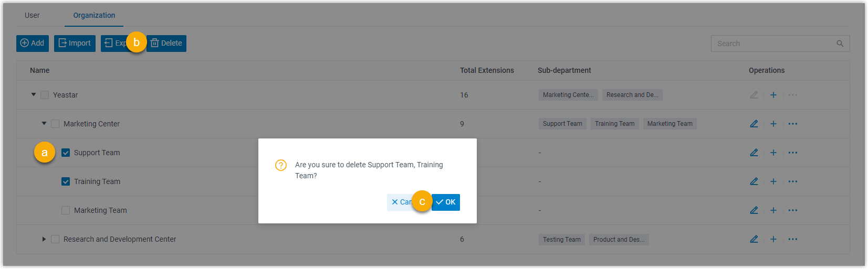The width and height of the screenshot is (868, 269).
Task: Collapse the Yeastar tree node
Action: click(34, 95)
